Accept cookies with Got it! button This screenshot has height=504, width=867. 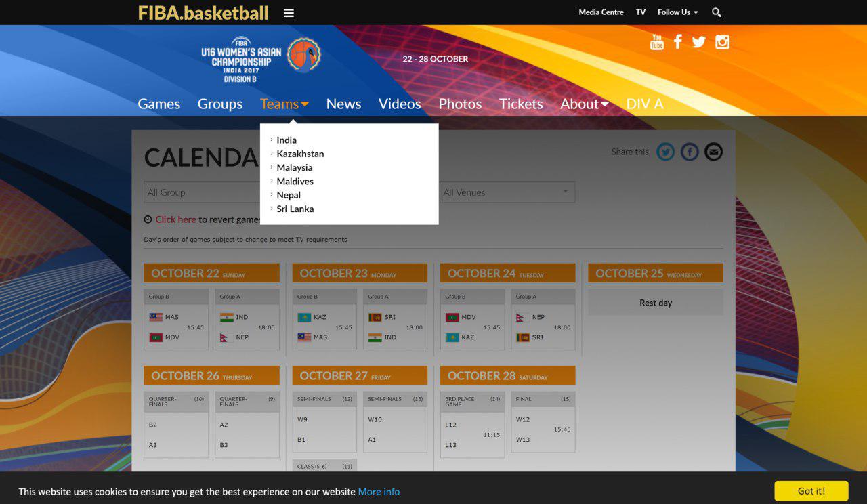pyautogui.click(x=811, y=491)
